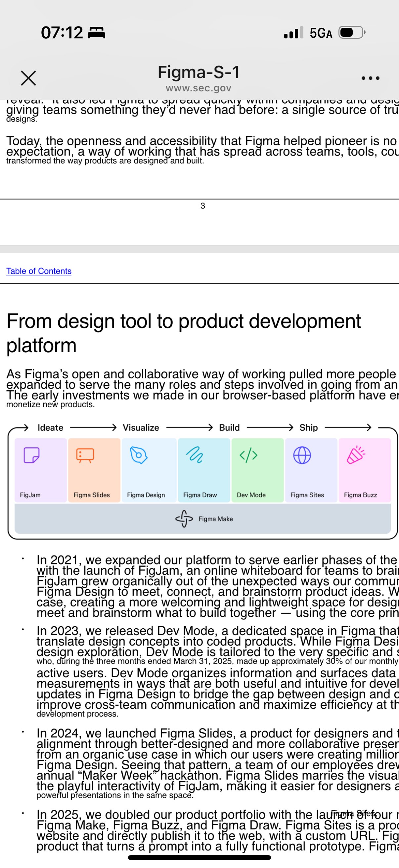Tap the 5G network indicator
Image resolution: width=399 pixels, height=868 pixels.
tap(321, 33)
